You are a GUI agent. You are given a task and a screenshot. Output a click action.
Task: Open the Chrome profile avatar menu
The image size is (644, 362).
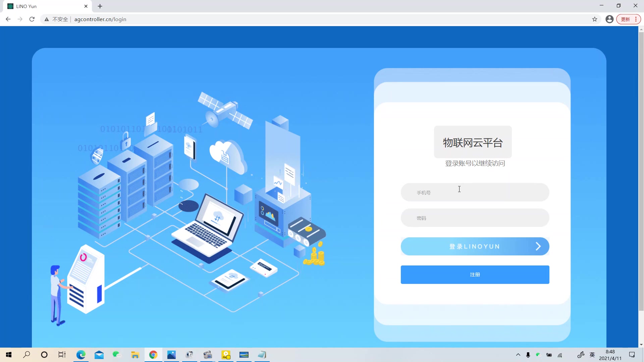pyautogui.click(x=609, y=19)
